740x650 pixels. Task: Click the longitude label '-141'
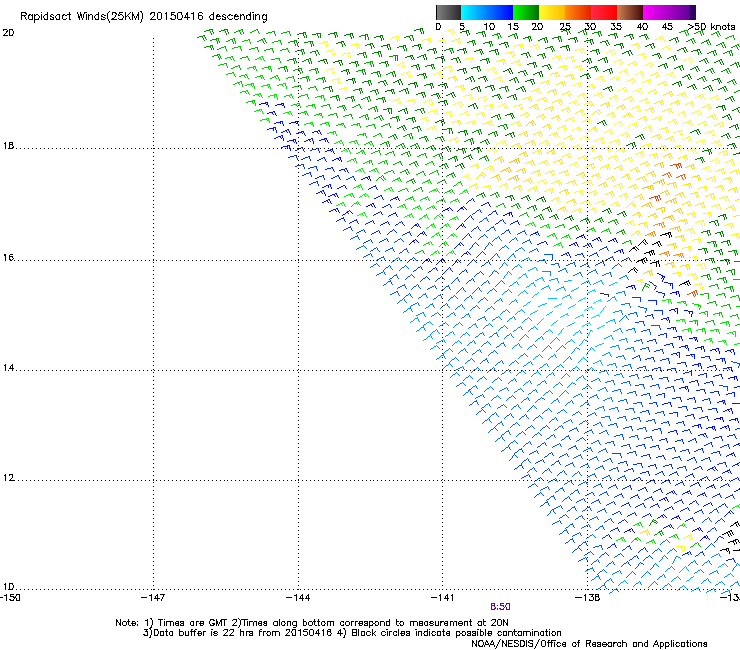tap(442, 598)
